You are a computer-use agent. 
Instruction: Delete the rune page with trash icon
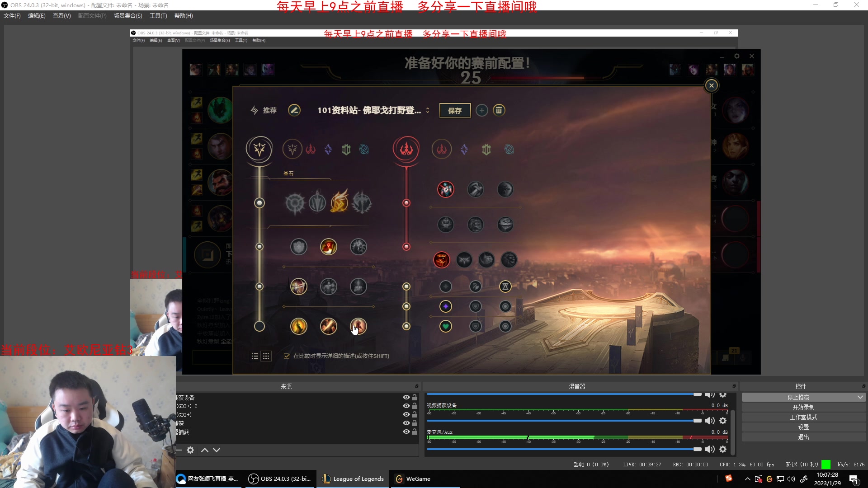499,110
